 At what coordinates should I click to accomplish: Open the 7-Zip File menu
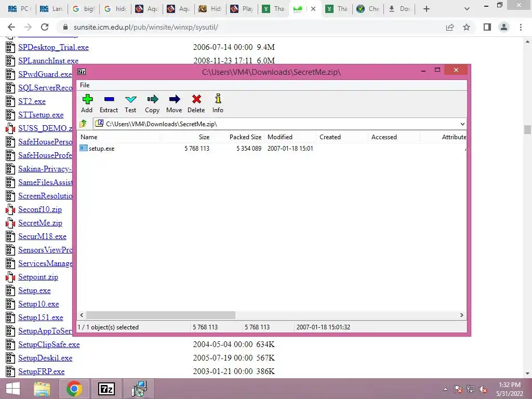85,85
